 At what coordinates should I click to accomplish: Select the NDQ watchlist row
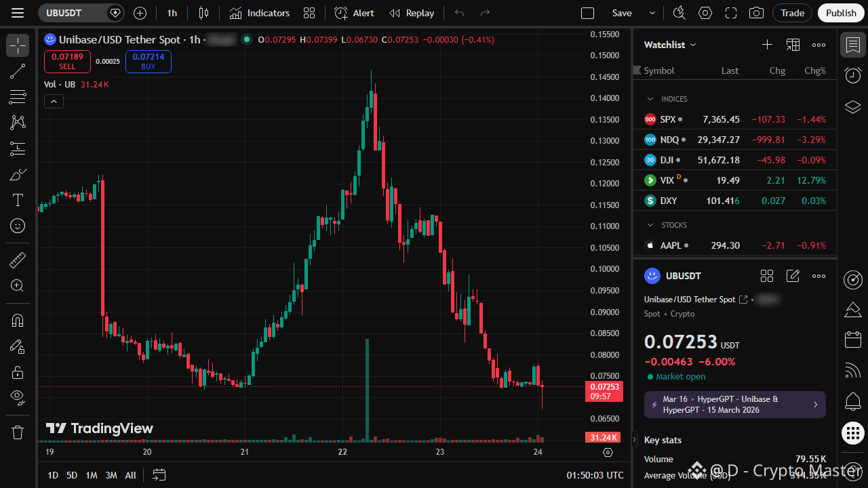point(735,140)
